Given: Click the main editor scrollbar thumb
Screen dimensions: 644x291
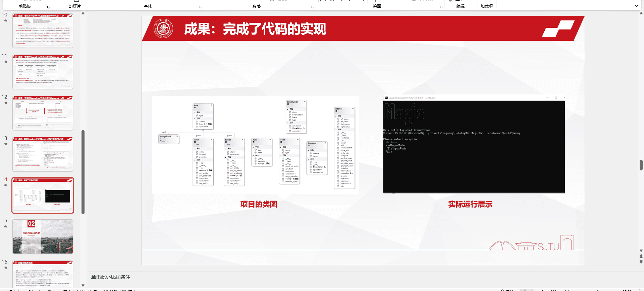Looking at the screenshot, I should pos(641,165).
